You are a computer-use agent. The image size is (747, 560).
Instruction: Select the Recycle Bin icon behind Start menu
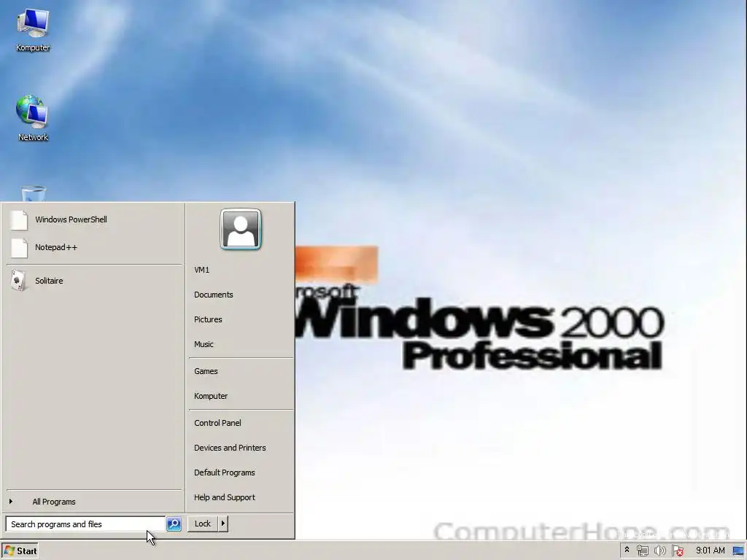pos(34,194)
